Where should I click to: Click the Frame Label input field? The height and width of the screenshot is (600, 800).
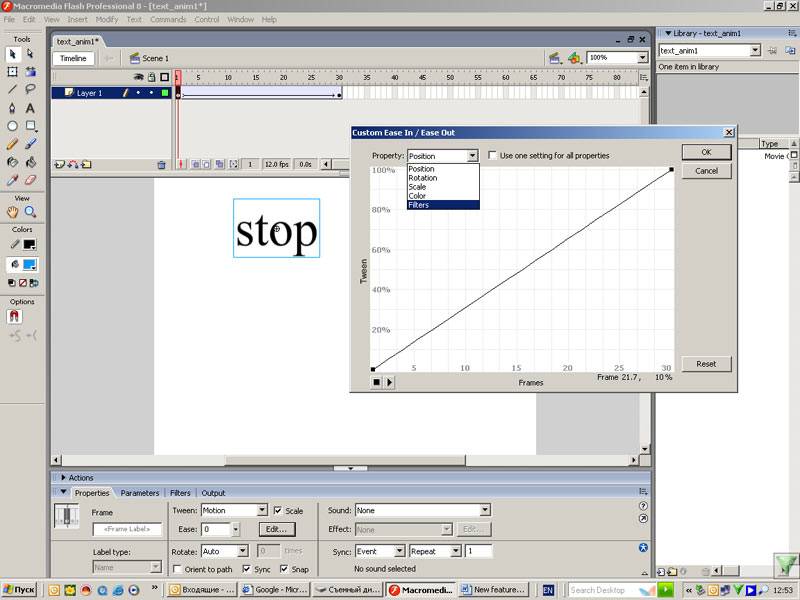(x=127, y=529)
